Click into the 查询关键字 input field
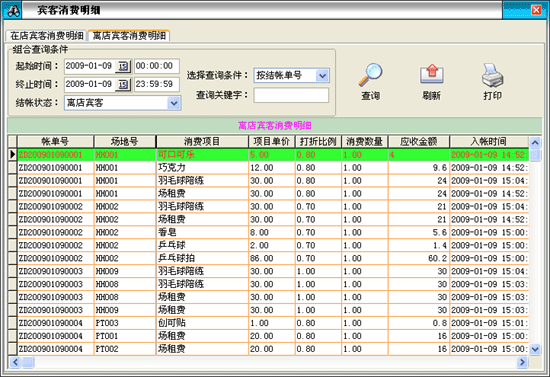Screen dimensions: 550x377 (291, 95)
